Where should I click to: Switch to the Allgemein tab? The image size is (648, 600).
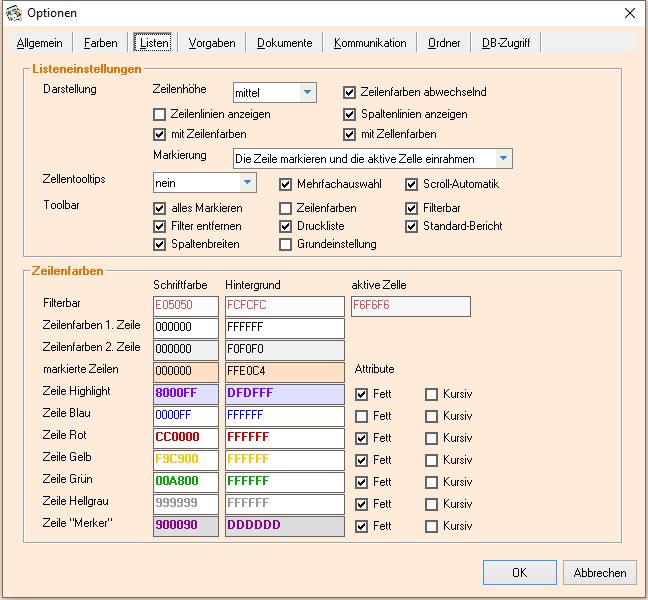[40, 43]
